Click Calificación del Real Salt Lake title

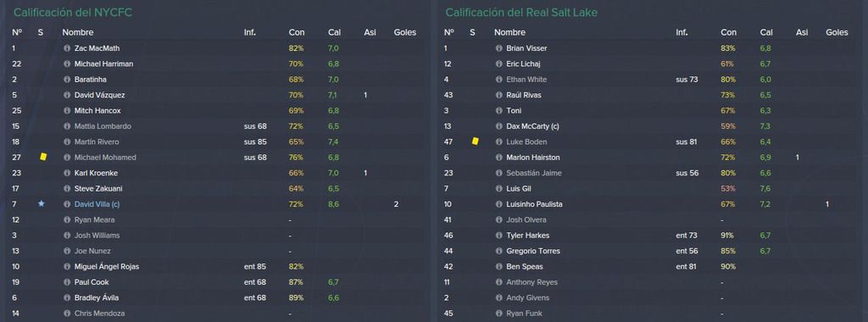pyautogui.click(x=521, y=12)
